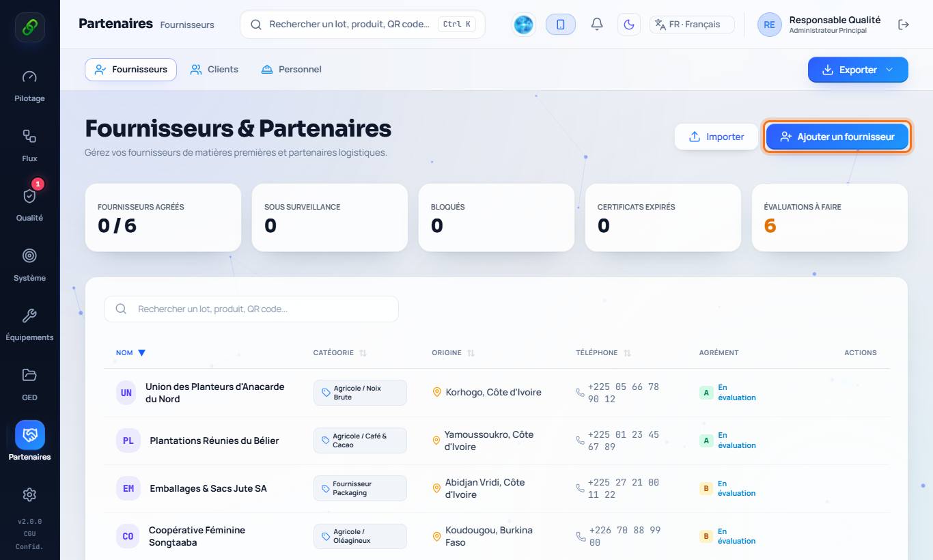
Task: Go to the Flux section
Action: click(29, 145)
